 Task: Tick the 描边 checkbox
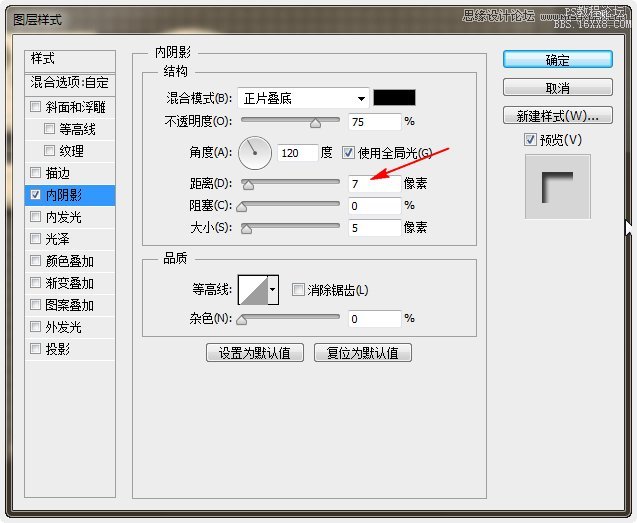(35, 173)
